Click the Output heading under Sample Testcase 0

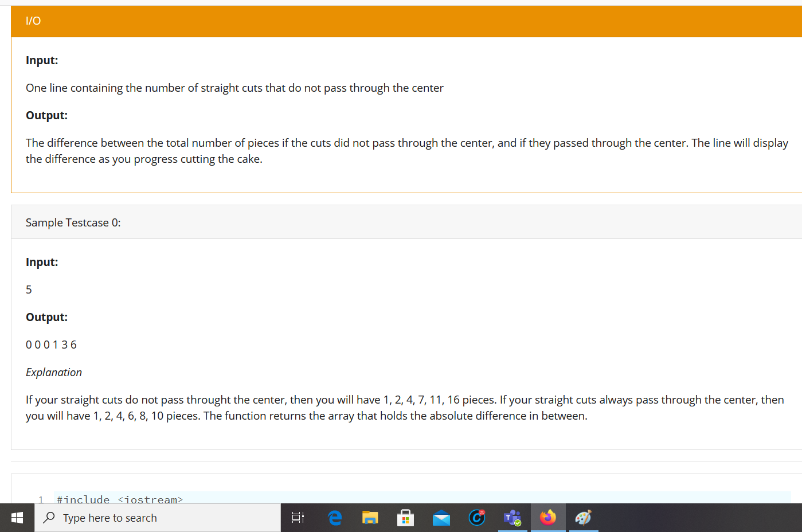coord(47,316)
